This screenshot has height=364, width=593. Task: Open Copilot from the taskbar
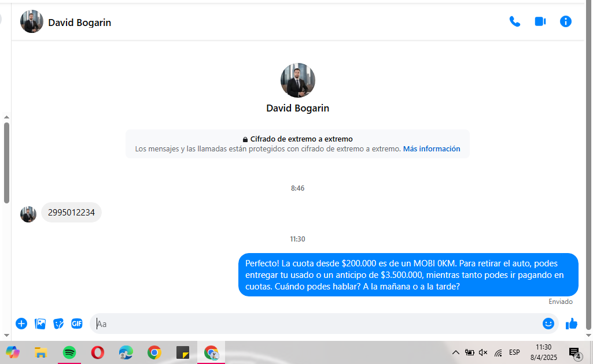13,352
